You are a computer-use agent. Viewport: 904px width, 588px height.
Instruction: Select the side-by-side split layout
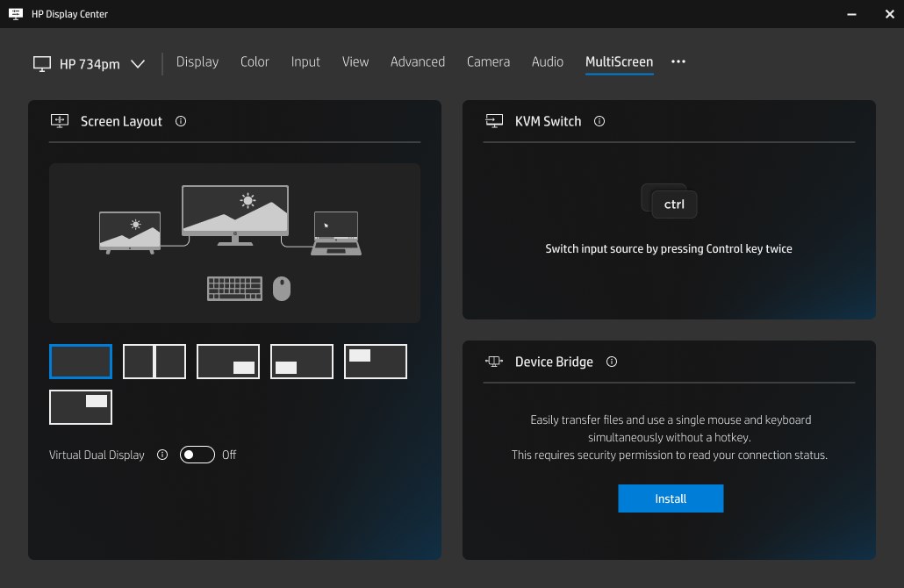click(x=154, y=361)
